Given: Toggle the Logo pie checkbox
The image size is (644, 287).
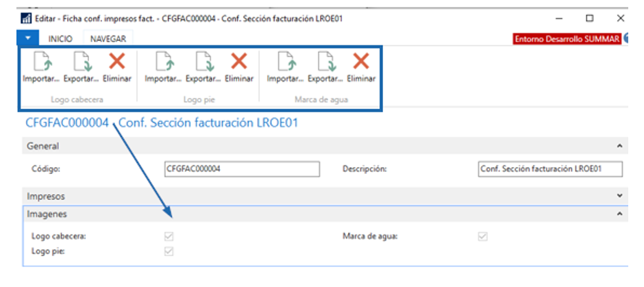Looking at the screenshot, I should [x=169, y=251].
